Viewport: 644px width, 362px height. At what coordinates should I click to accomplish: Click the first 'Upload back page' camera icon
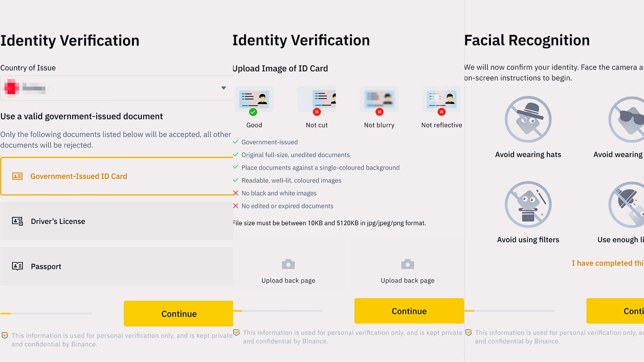pos(288,264)
